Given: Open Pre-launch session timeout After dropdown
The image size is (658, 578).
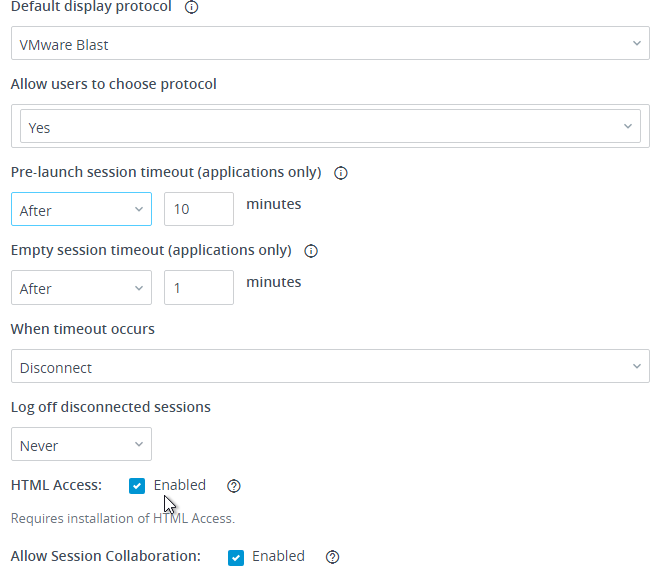Looking at the screenshot, I should click(81, 209).
